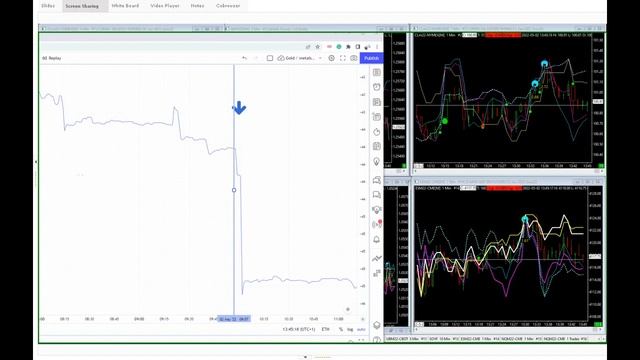Click the blue Publish button
Screen dimensions: 640x360
(x=371, y=58)
